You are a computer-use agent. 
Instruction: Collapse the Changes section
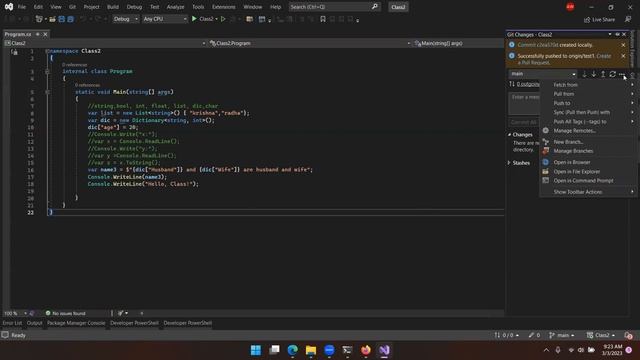[x=509, y=134]
